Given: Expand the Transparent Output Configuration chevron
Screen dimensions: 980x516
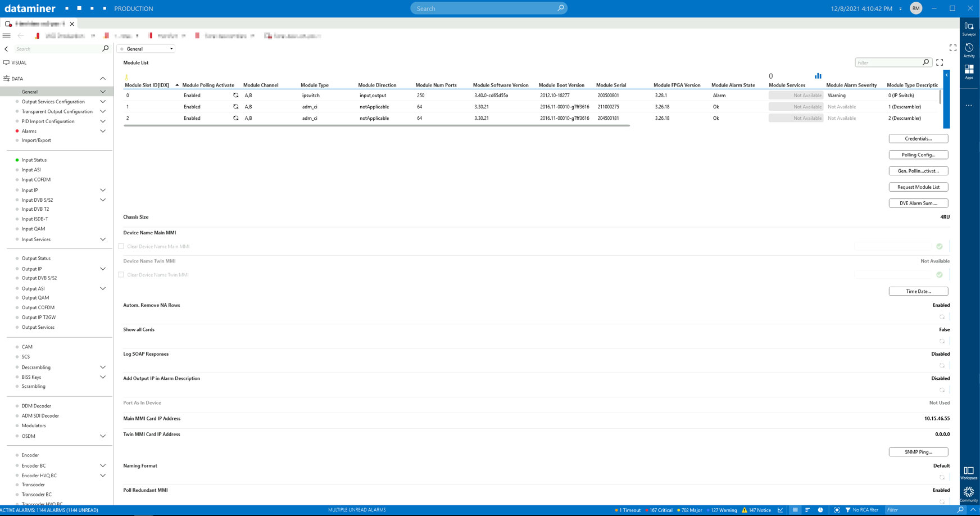Looking at the screenshot, I should 103,111.
